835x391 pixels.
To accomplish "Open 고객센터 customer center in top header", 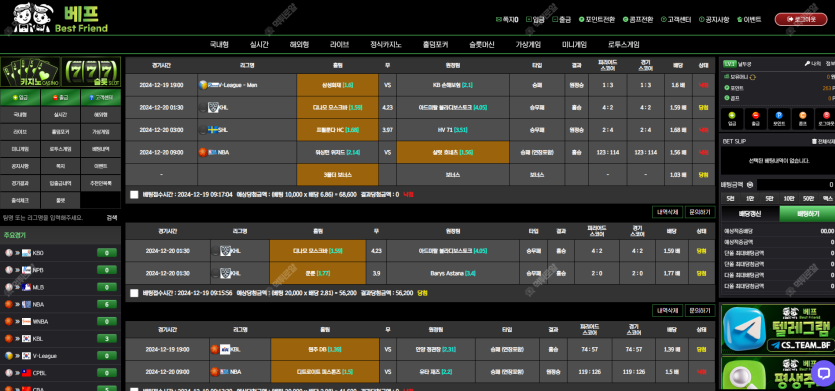I will click(x=676, y=20).
